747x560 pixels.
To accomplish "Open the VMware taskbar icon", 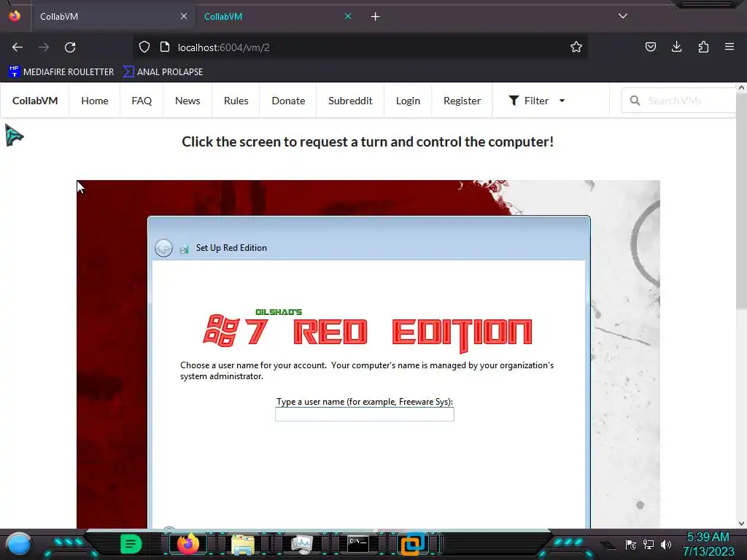I will point(413,544).
